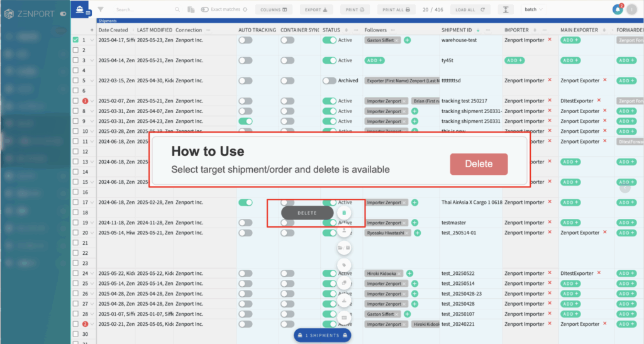Image resolution: width=644 pixels, height=344 pixels.
Task: Remove Zenport Importer from warehouse-test row
Action: pos(550,40)
